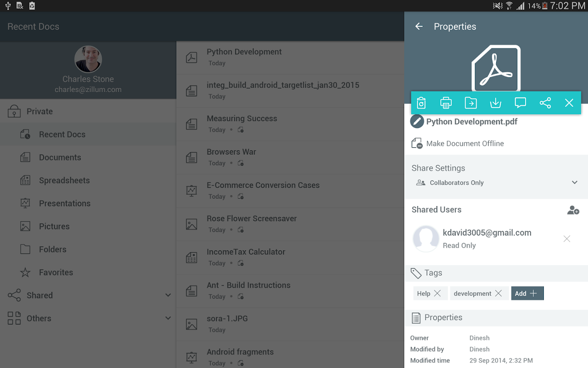Remove the 'development' tag
This screenshot has width=588, height=368.
(x=499, y=293)
